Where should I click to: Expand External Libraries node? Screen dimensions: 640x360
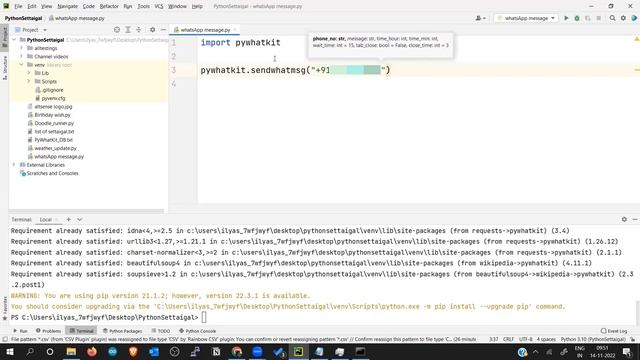point(14,165)
